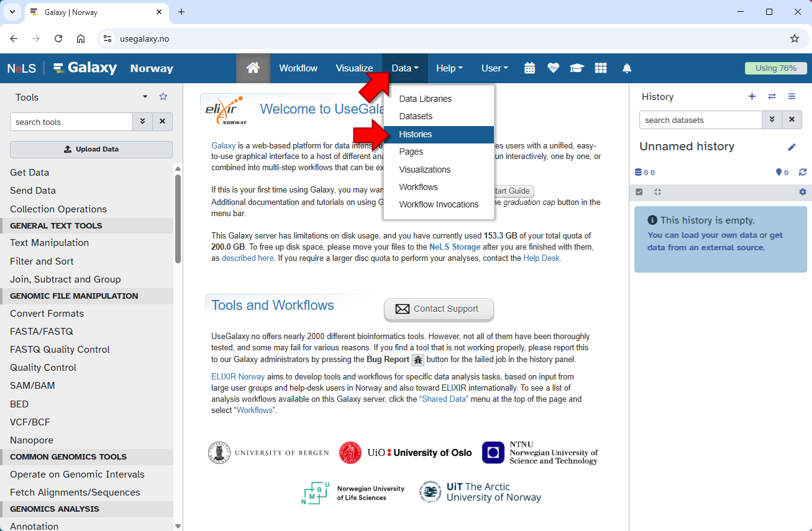The width and height of the screenshot is (812, 531).
Task: Choose Data Libraries menu entry
Action: [x=425, y=99]
